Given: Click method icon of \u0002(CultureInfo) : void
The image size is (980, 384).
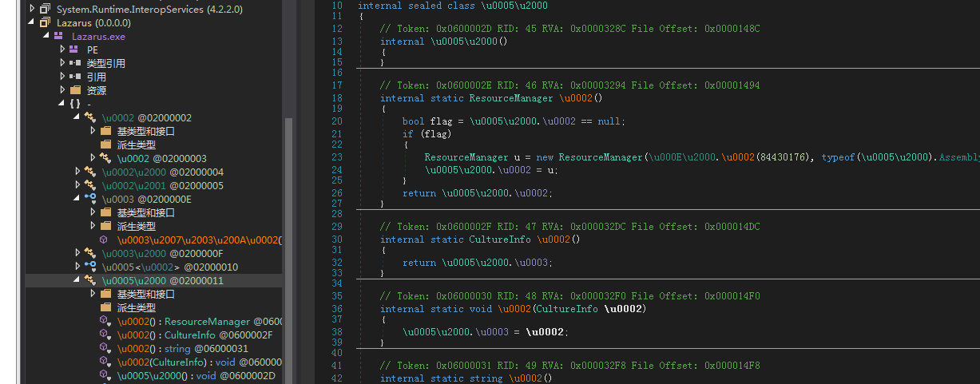Looking at the screenshot, I should (x=105, y=362).
